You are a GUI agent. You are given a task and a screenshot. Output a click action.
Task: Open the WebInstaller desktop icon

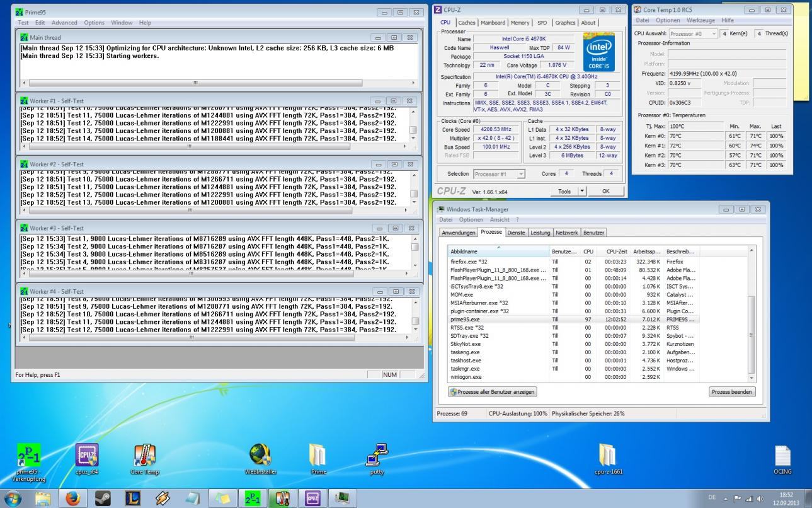(x=261, y=455)
